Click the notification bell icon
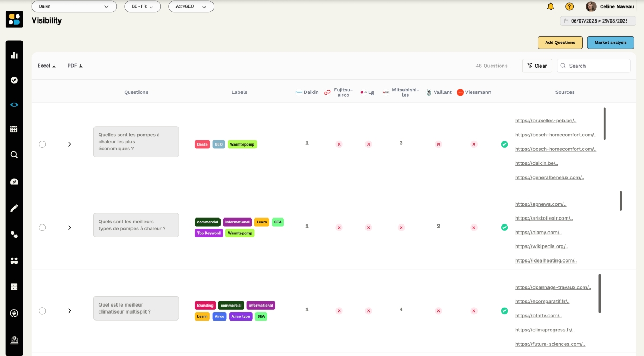The image size is (644, 356). point(551,6)
